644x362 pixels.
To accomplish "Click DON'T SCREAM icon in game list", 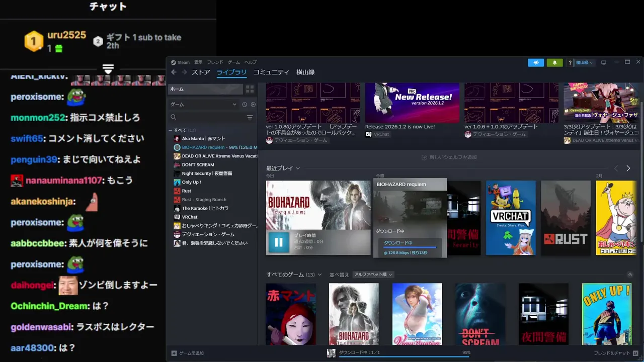I will (177, 165).
